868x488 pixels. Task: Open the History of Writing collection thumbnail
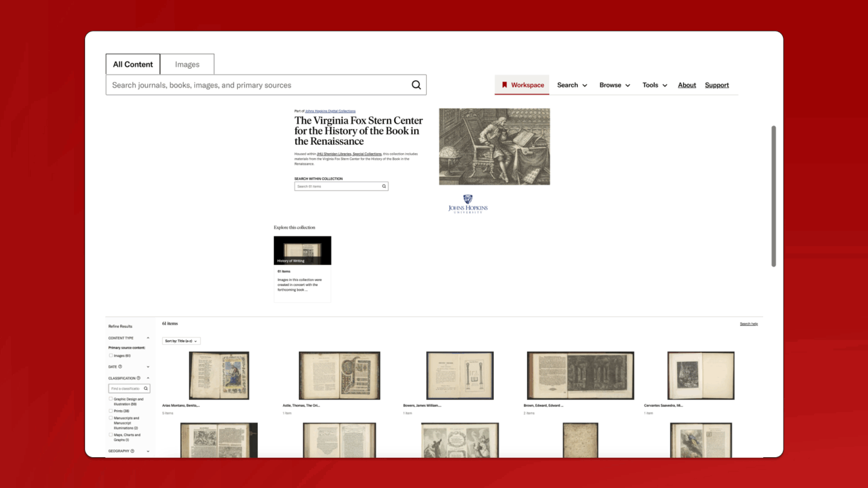tap(302, 250)
